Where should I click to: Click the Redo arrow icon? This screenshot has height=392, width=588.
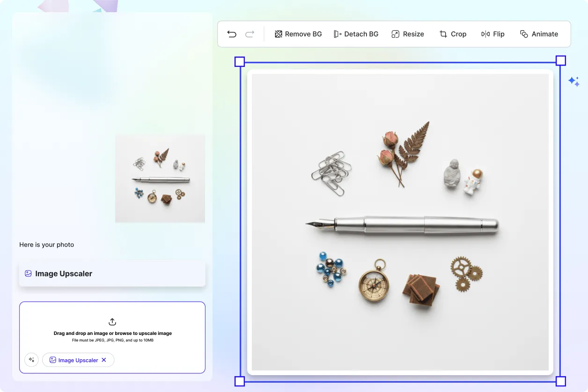[x=250, y=34]
